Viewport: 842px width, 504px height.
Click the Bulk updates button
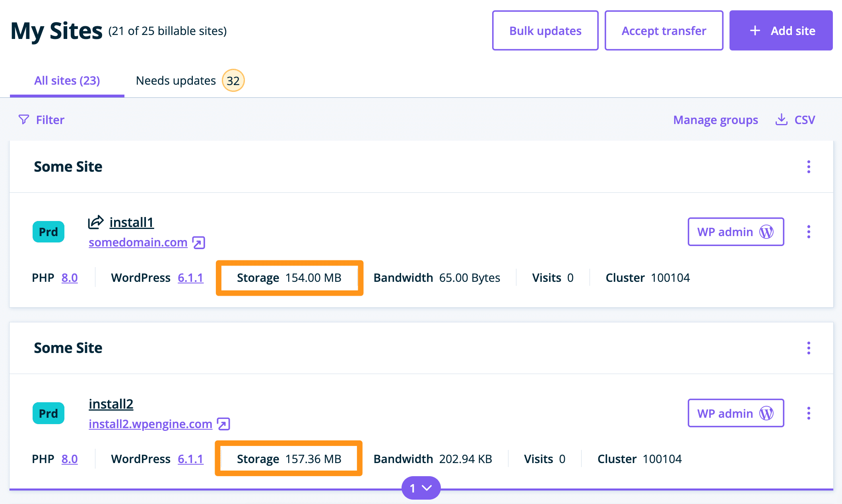[x=545, y=31]
